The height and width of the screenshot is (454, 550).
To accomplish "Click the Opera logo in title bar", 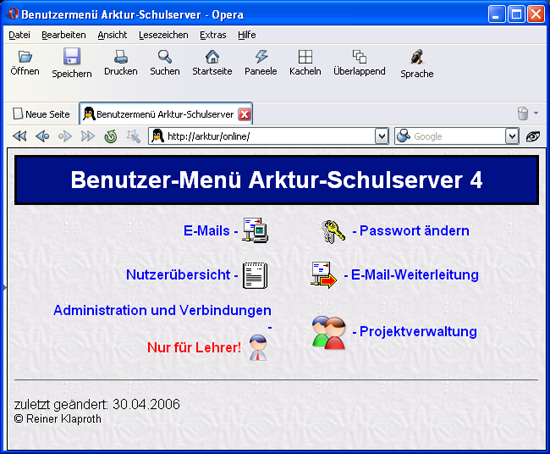I will point(13,14).
